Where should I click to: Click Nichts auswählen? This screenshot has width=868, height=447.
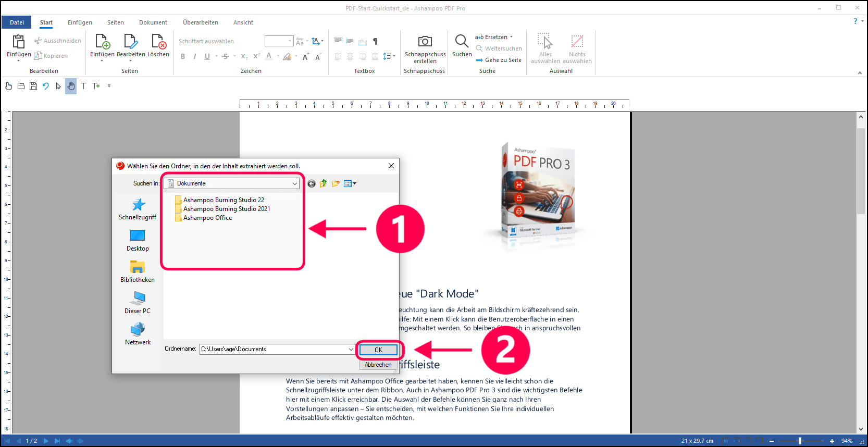click(x=577, y=48)
